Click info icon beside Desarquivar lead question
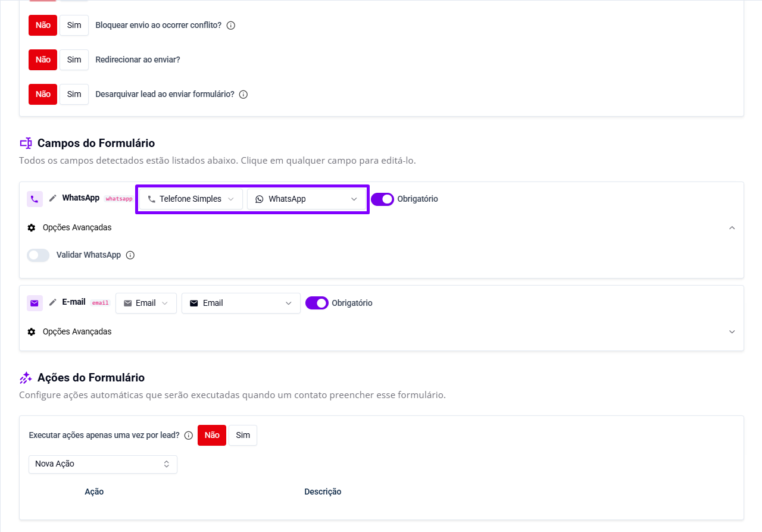 [x=243, y=95]
